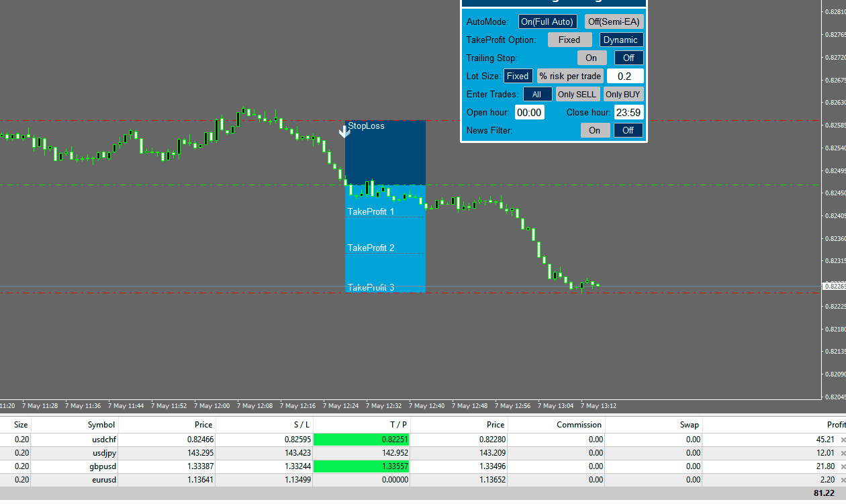
Task: Enable the News Filter On button
Action: [x=595, y=130]
